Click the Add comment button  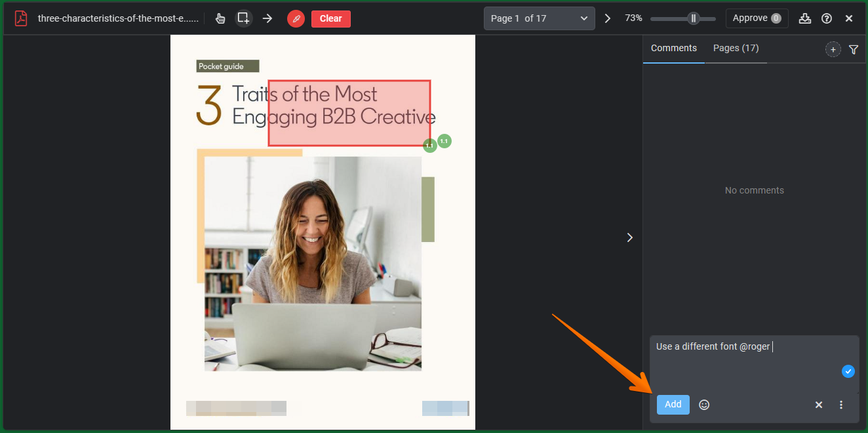[x=673, y=404]
